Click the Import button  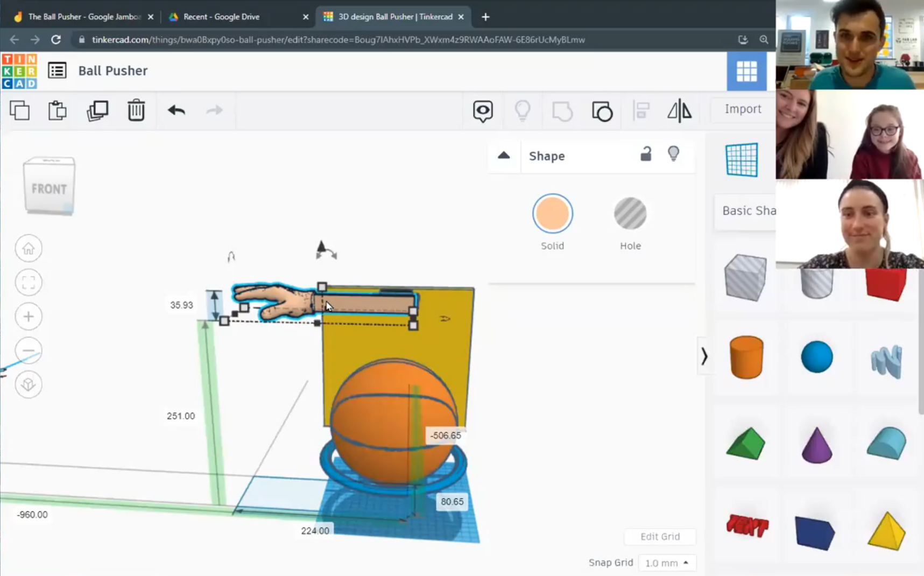[744, 109]
